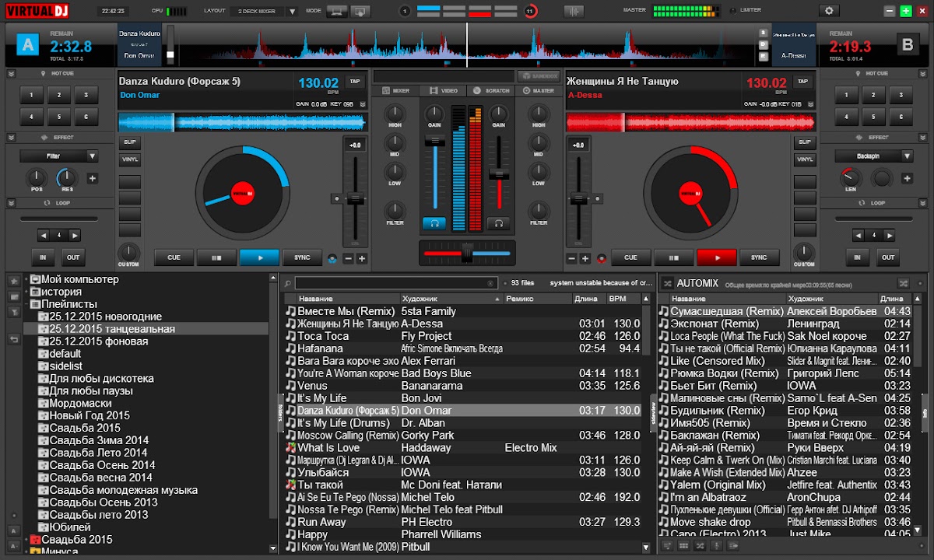Click grid view icon at bottom of sidelist
This screenshot has height=560, width=934.
[x=683, y=547]
